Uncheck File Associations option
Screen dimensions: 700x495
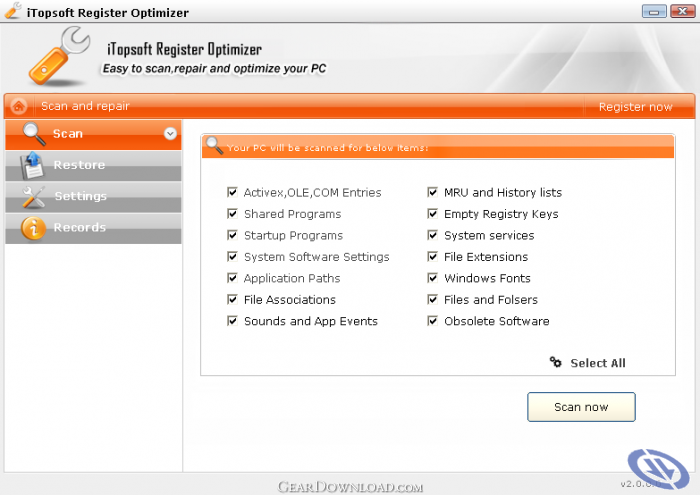coord(232,299)
